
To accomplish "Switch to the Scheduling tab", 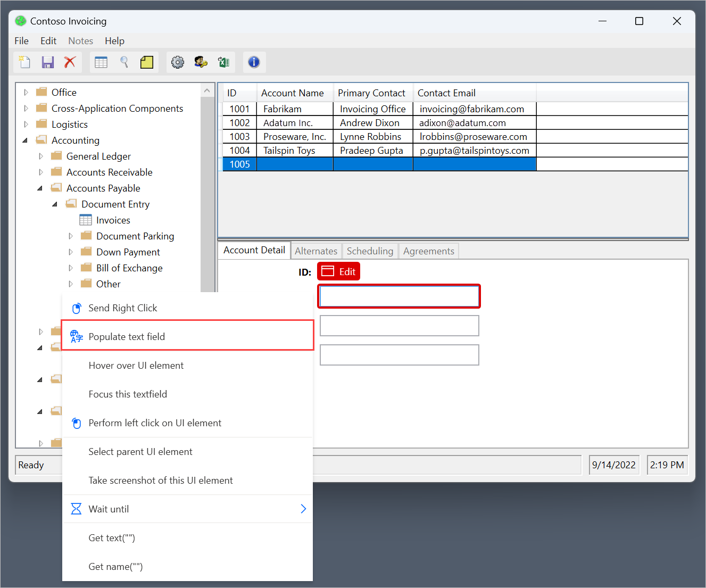I will tap(370, 251).
